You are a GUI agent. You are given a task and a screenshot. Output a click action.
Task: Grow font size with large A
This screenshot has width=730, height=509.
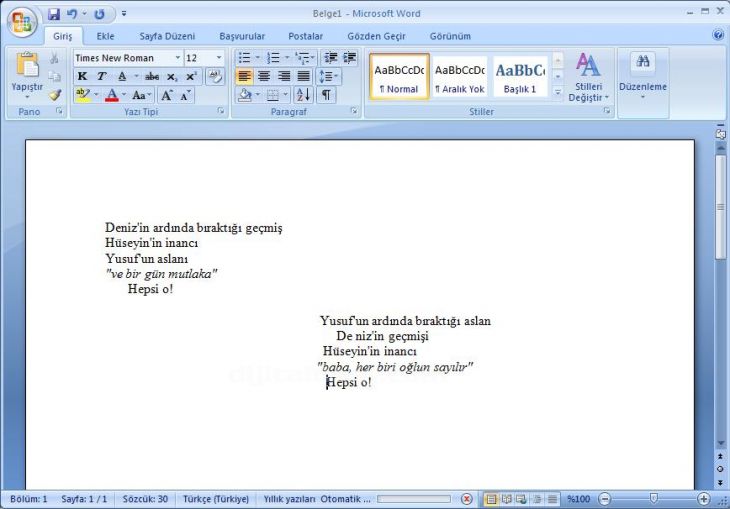click(166, 95)
